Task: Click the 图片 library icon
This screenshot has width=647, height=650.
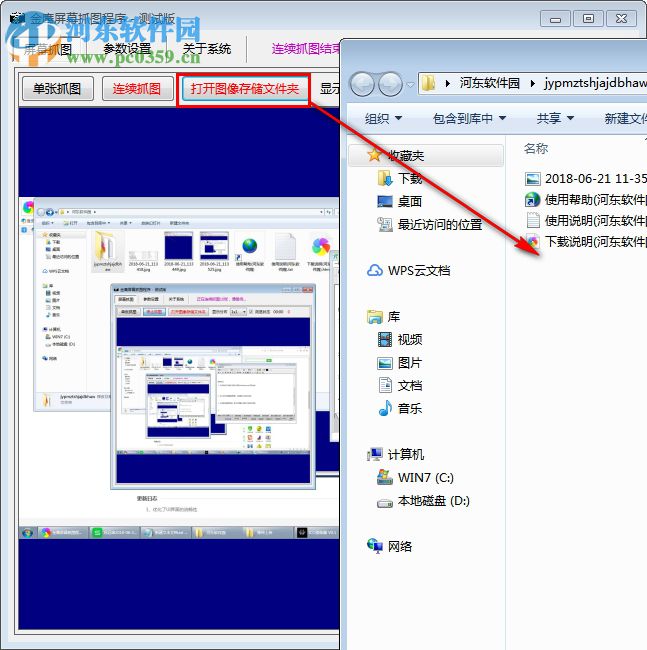Action: (385, 364)
